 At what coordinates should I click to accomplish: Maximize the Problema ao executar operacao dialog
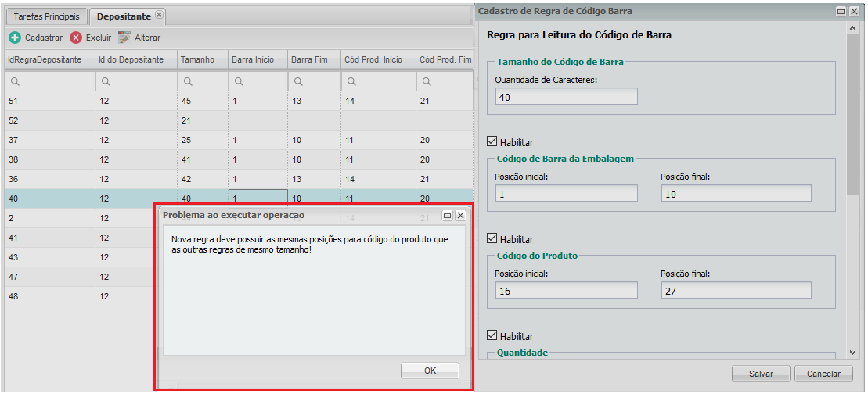pyautogui.click(x=448, y=216)
